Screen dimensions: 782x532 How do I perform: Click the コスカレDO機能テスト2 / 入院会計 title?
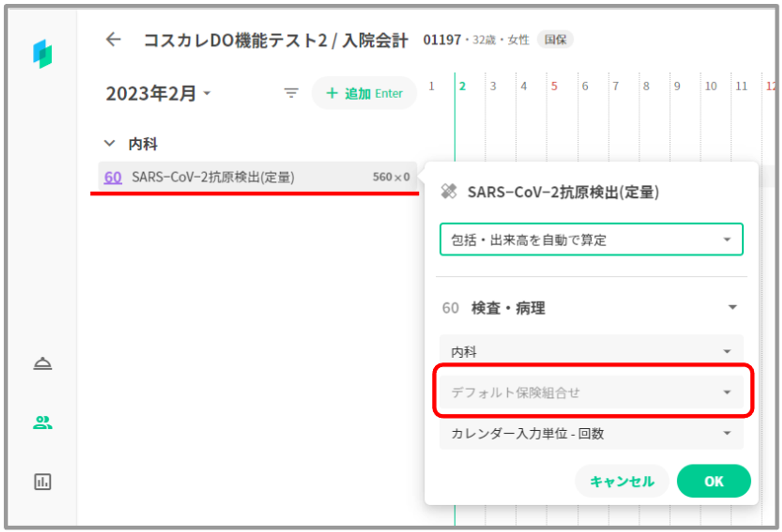click(276, 40)
